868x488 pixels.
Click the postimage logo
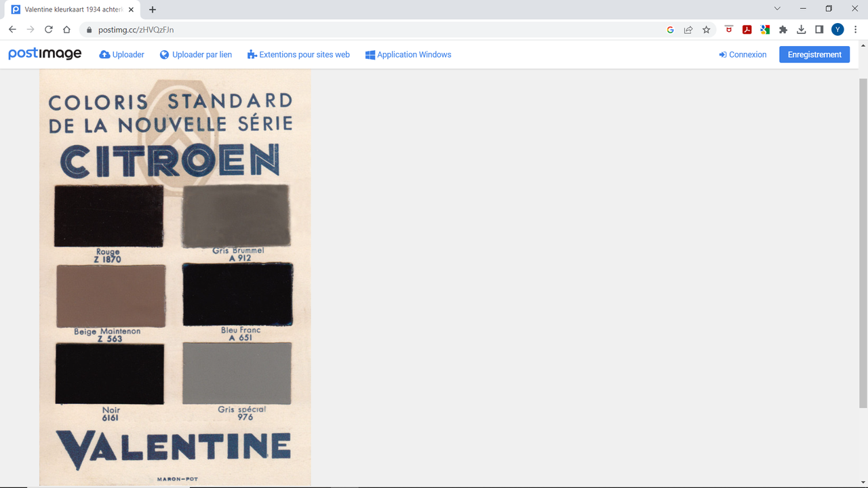coord(45,54)
